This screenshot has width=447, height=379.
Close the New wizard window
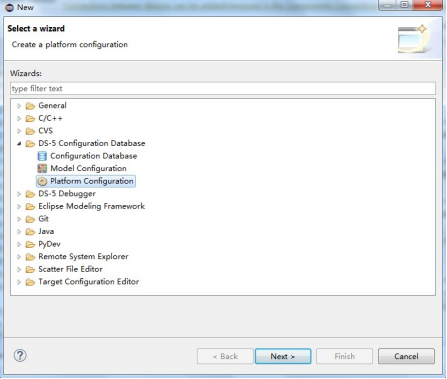[x=428, y=5]
